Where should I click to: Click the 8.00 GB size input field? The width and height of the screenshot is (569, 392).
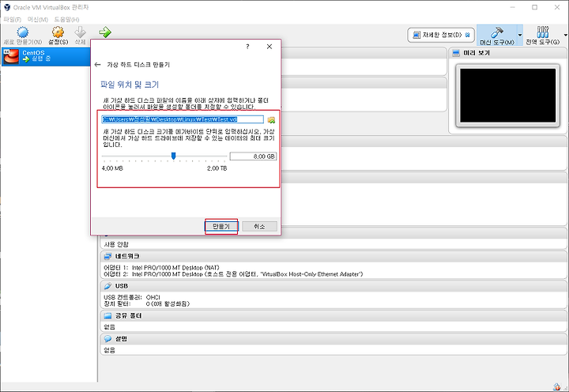(x=253, y=156)
